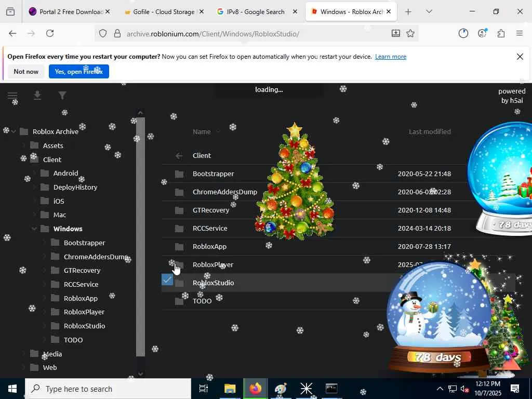532x399 pixels.
Task: Click the download selected files icon
Action: pyautogui.click(x=37, y=96)
